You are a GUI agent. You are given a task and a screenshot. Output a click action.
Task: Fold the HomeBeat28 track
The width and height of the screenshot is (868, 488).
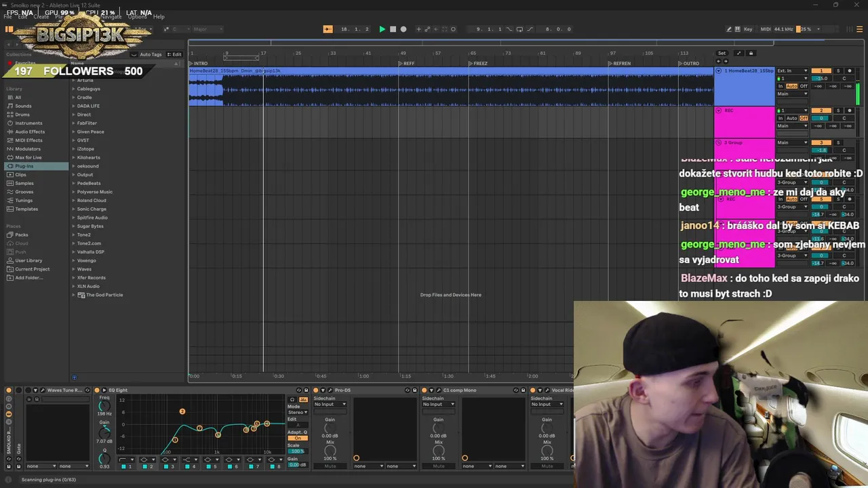click(x=719, y=70)
